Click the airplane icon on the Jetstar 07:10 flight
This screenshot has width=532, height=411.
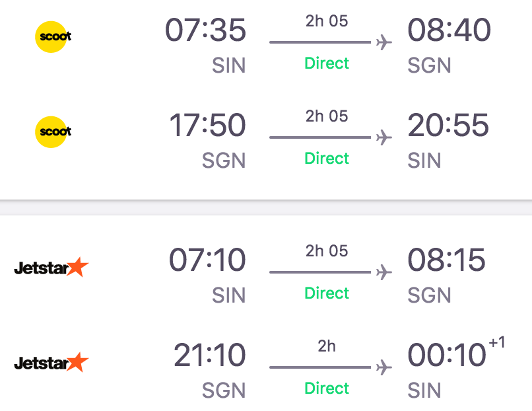tap(383, 272)
